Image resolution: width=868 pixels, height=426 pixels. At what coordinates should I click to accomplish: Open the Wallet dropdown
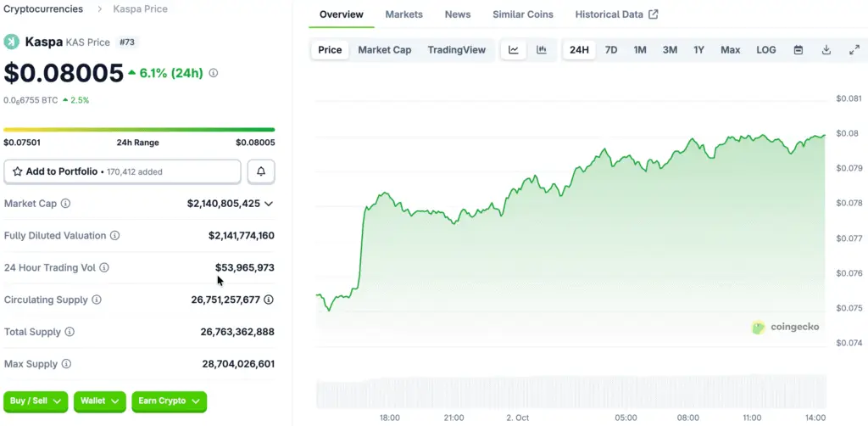point(99,401)
